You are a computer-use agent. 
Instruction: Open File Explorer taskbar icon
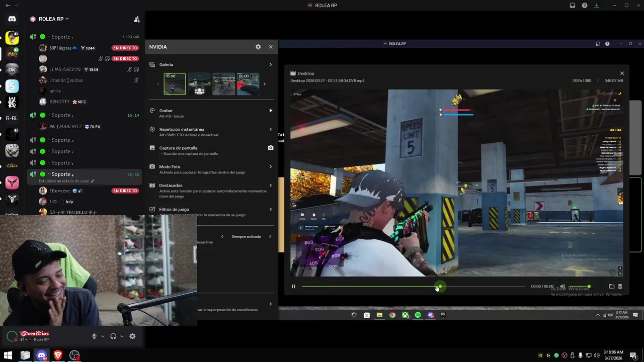point(25,355)
